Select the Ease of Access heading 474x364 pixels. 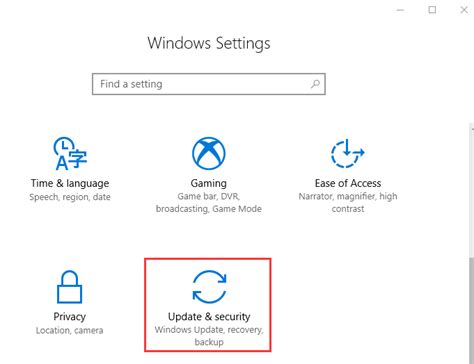pos(348,183)
